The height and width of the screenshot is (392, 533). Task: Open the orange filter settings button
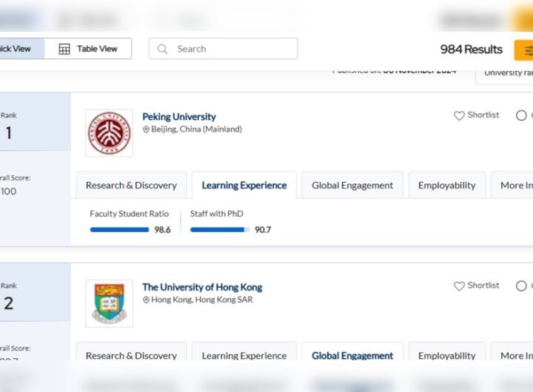[x=524, y=50]
